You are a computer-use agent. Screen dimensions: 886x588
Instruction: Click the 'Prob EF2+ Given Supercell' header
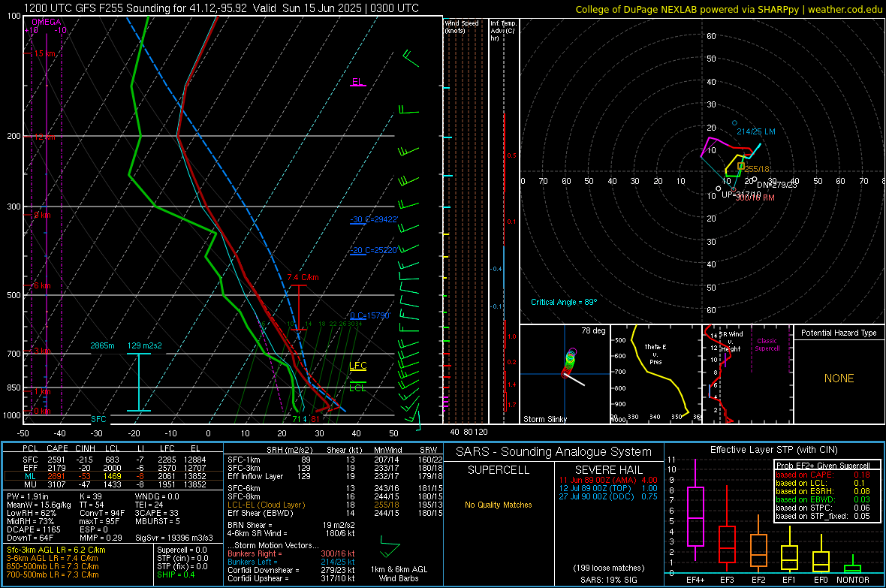coord(823,466)
